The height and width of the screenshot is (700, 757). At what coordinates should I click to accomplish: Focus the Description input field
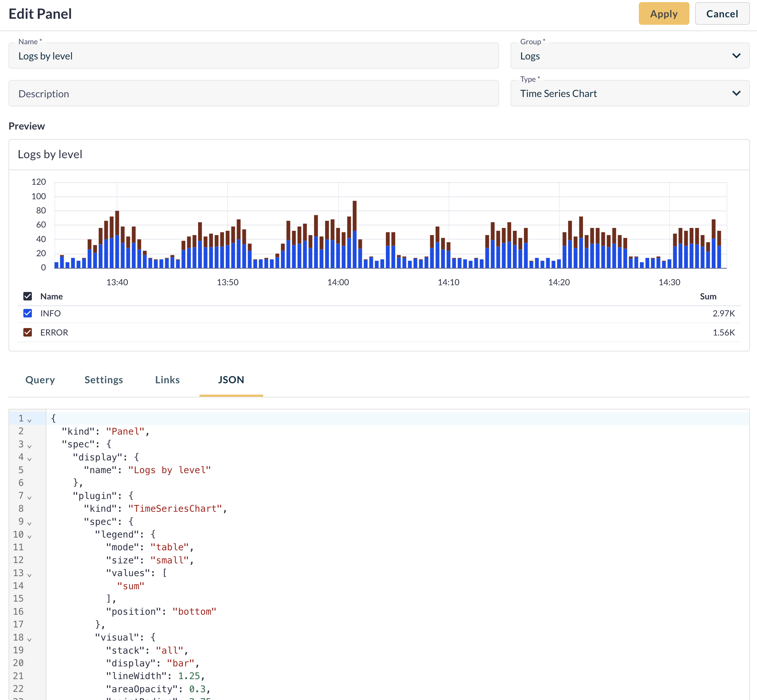click(253, 93)
